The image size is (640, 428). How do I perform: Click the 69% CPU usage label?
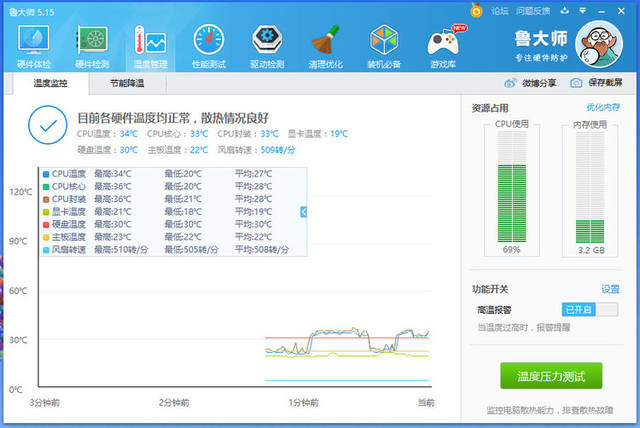511,250
